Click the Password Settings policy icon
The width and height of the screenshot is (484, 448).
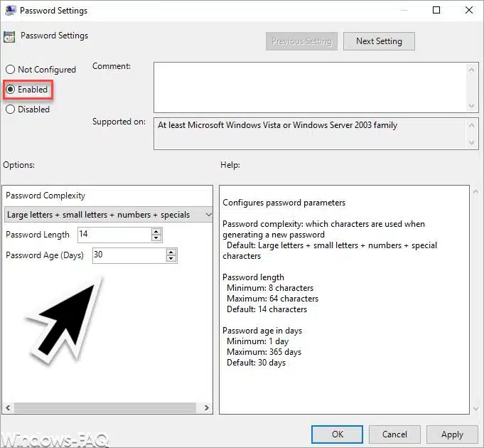[x=9, y=37]
